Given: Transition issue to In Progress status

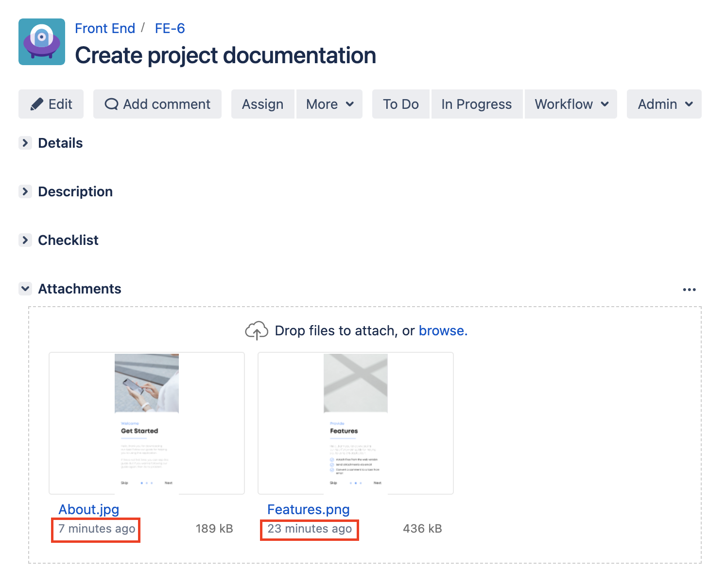Looking at the screenshot, I should point(476,104).
